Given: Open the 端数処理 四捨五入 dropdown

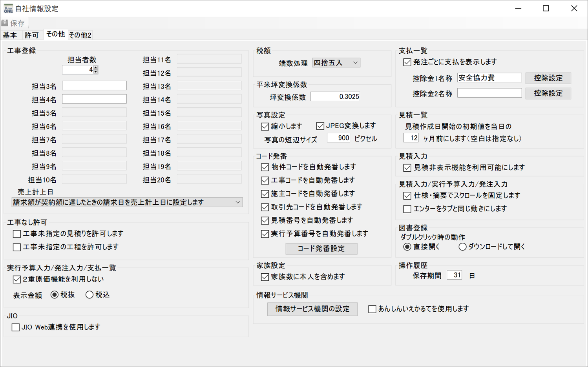Looking at the screenshot, I should [336, 63].
